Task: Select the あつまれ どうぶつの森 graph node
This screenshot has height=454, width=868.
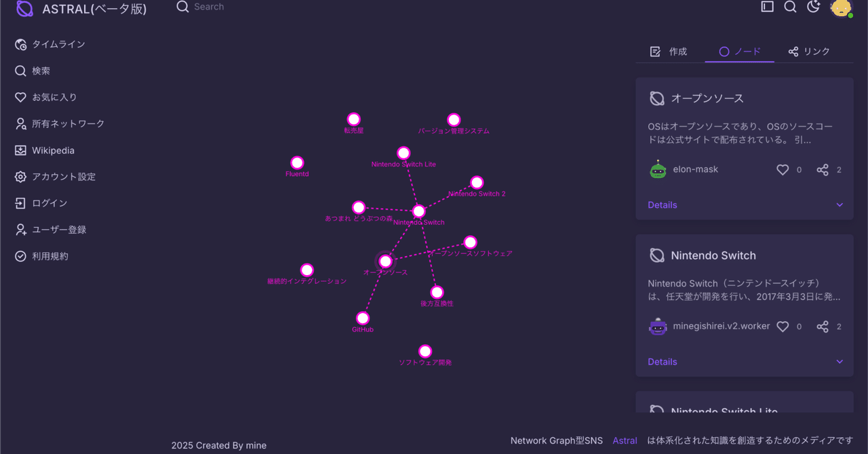Action: pos(359,207)
